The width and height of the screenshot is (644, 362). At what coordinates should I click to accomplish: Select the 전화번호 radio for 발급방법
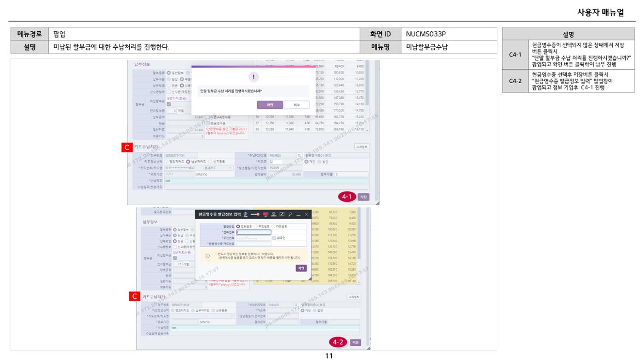point(238,226)
